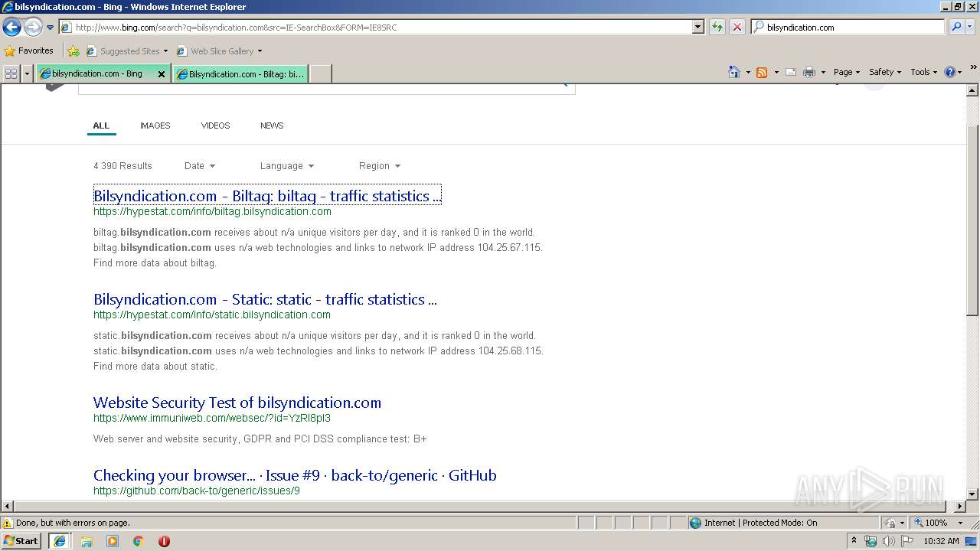
Task: Click the RSS Feeds icon
Action: (762, 72)
